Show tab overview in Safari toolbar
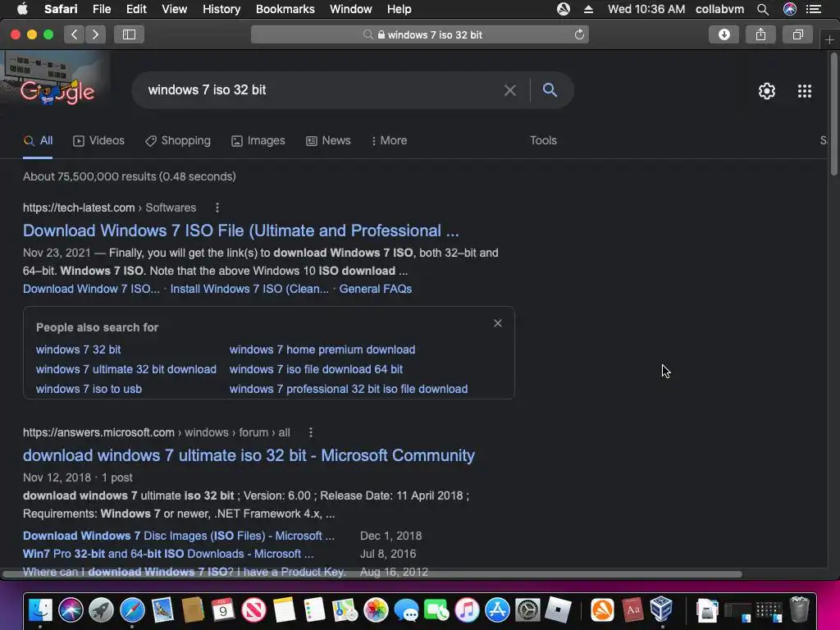The width and height of the screenshot is (840, 630). pos(797,34)
